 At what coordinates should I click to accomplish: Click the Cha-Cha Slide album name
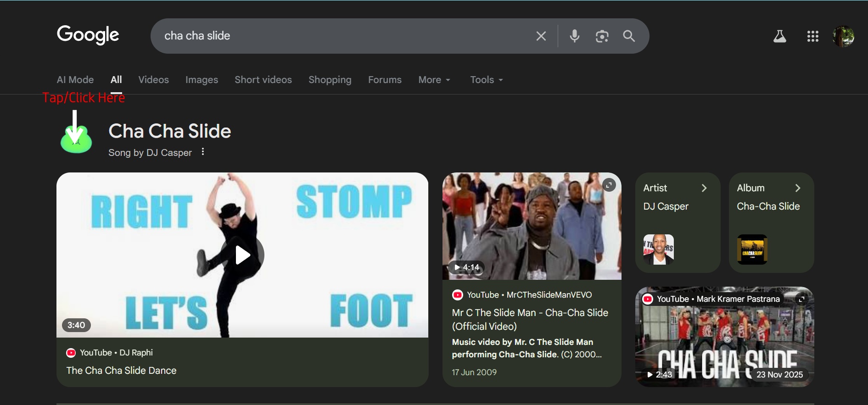tap(768, 206)
